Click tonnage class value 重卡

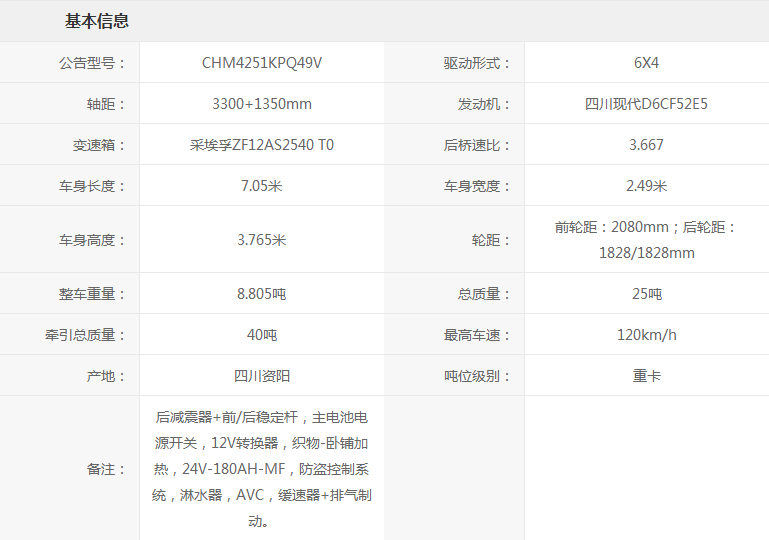coord(646,376)
